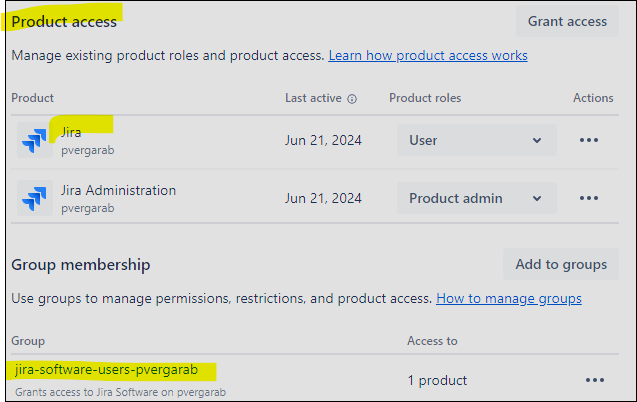Click the Jira product logo icon
The image size is (637, 402).
pyautogui.click(x=36, y=141)
